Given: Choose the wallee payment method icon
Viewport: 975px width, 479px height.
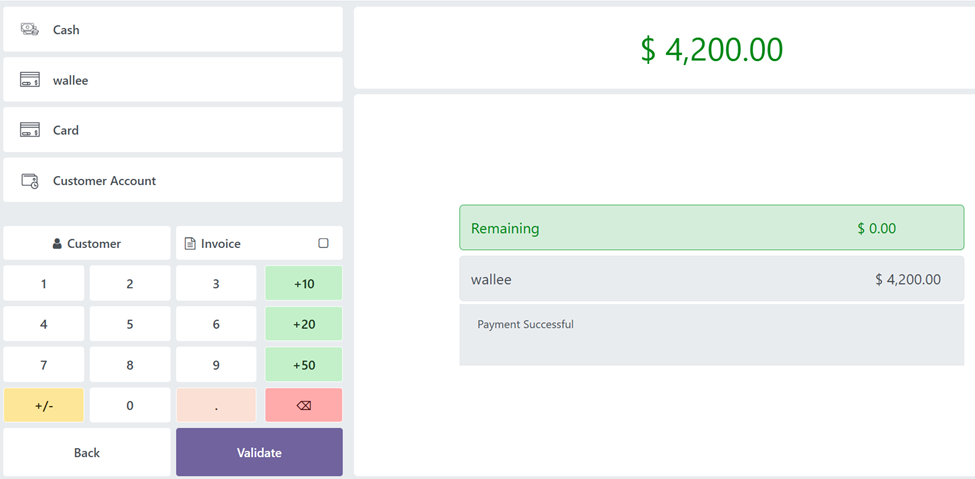Looking at the screenshot, I should coord(30,80).
